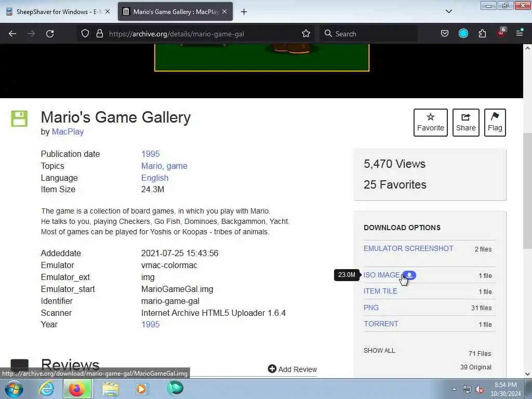The width and height of the screenshot is (532, 399).
Task: Open the Mario topic link
Action: [x=152, y=166]
